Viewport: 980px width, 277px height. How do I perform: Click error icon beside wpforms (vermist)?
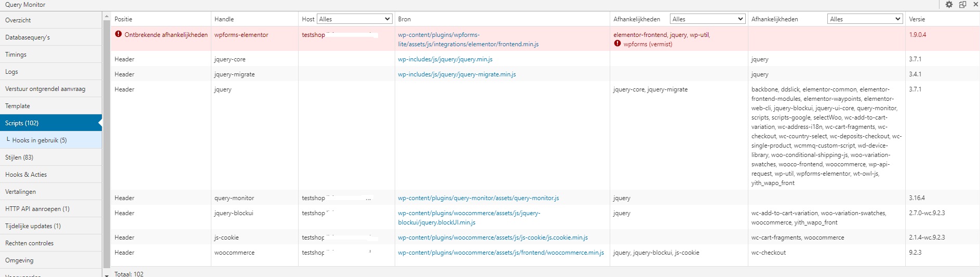(x=617, y=44)
